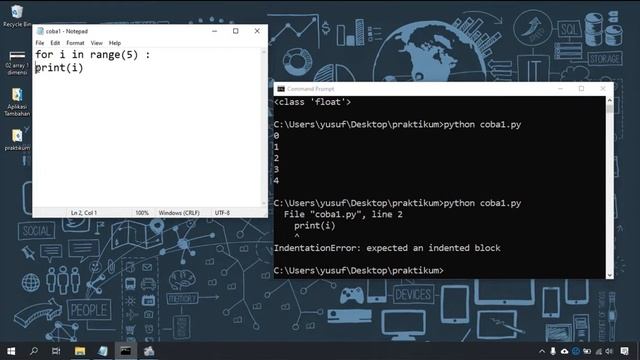Click 'Ln 2, Col 1' in Notepad status bar
640x360 pixels.
[84, 213]
